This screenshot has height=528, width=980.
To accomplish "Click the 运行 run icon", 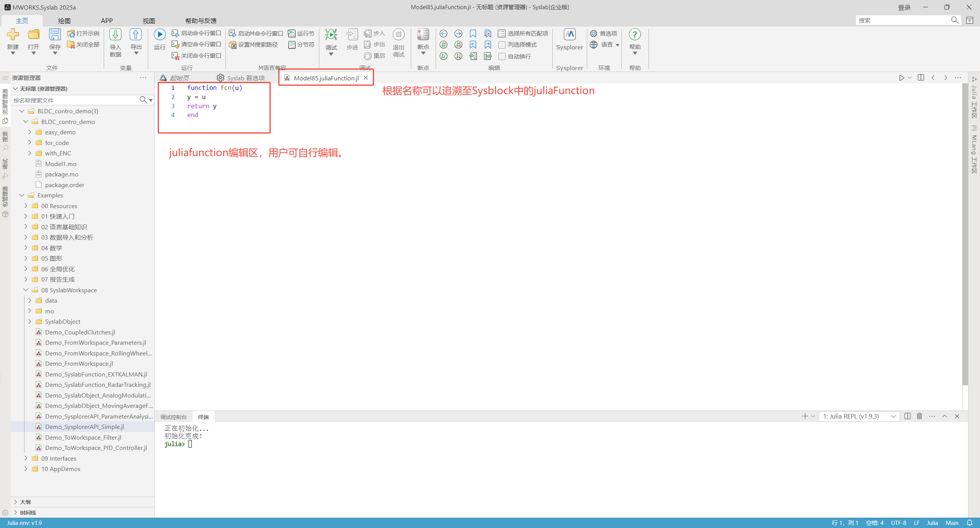I will 160,34.
